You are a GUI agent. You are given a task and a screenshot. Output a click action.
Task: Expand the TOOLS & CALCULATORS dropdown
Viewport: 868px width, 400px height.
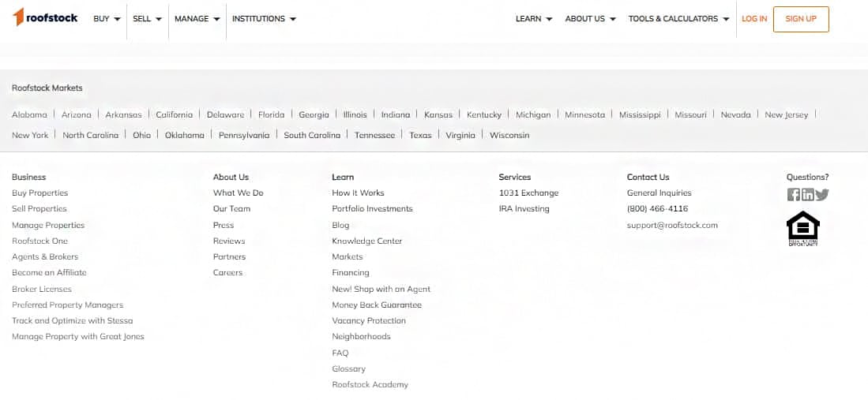pos(678,19)
